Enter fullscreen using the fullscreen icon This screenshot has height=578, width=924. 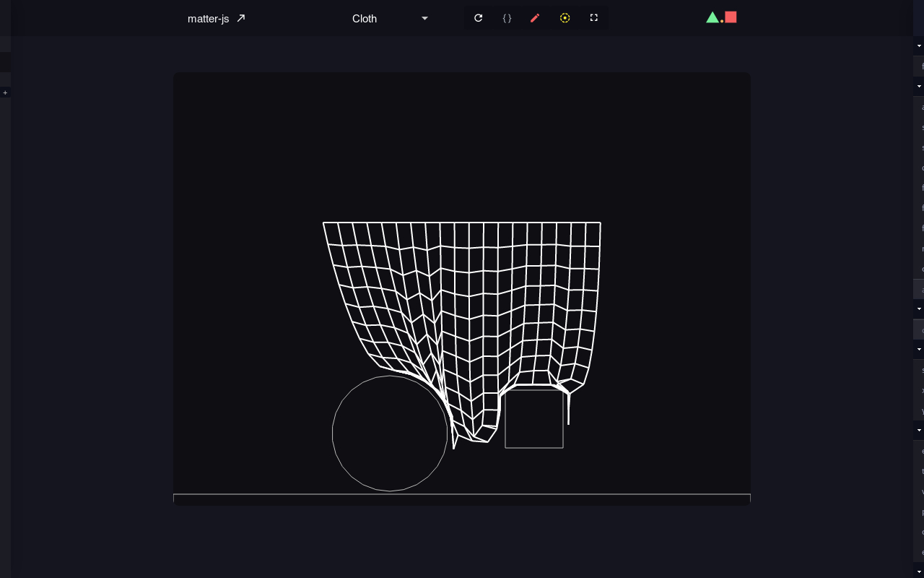click(x=593, y=18)
